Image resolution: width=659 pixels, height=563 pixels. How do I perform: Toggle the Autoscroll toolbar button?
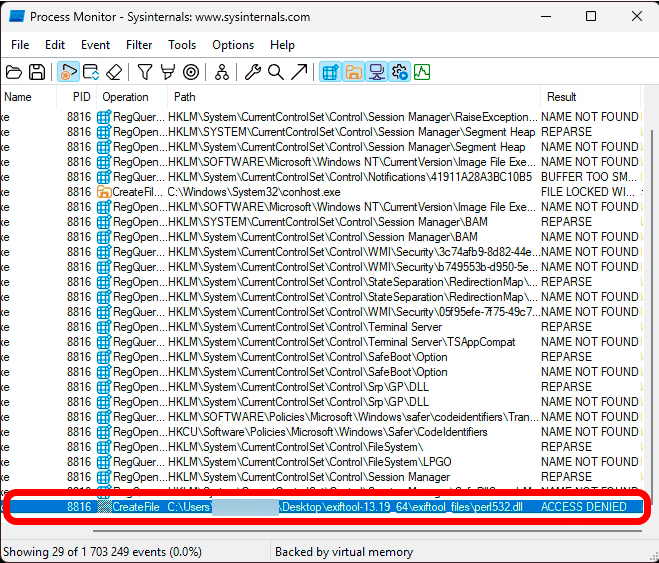click(x=91, y=72)
